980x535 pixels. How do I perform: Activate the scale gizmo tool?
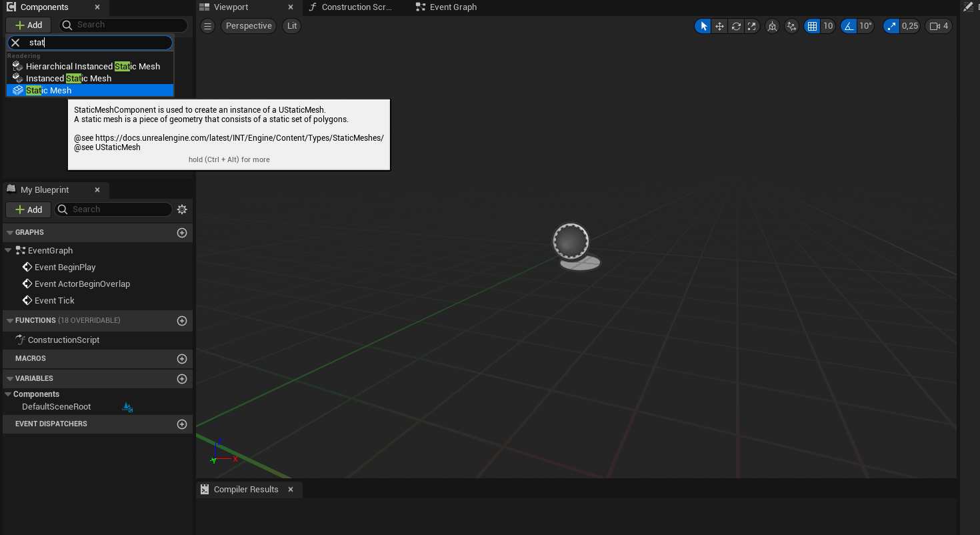[752, 26]
